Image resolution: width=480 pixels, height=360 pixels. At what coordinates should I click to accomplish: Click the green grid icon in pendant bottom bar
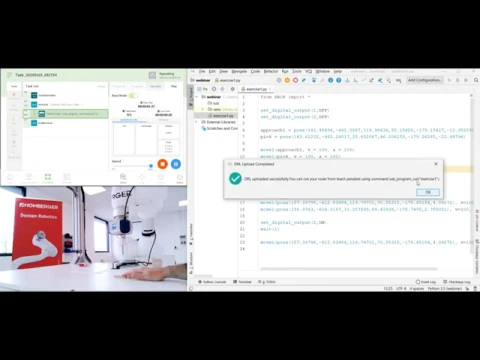pos(48,177)
